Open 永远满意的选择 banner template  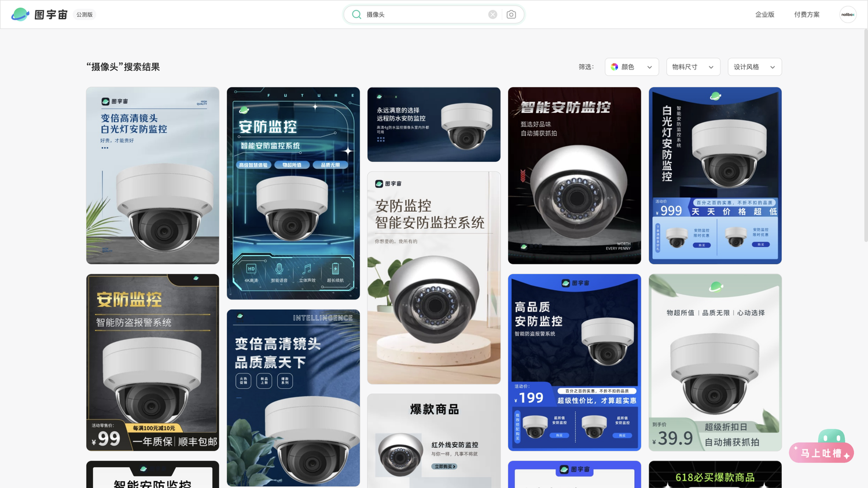tap(434, 124)
